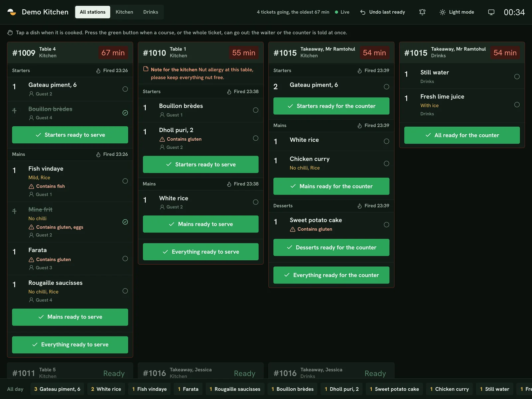Click flame icon beside #1009 Starters fired time

(x=98, y=71)
